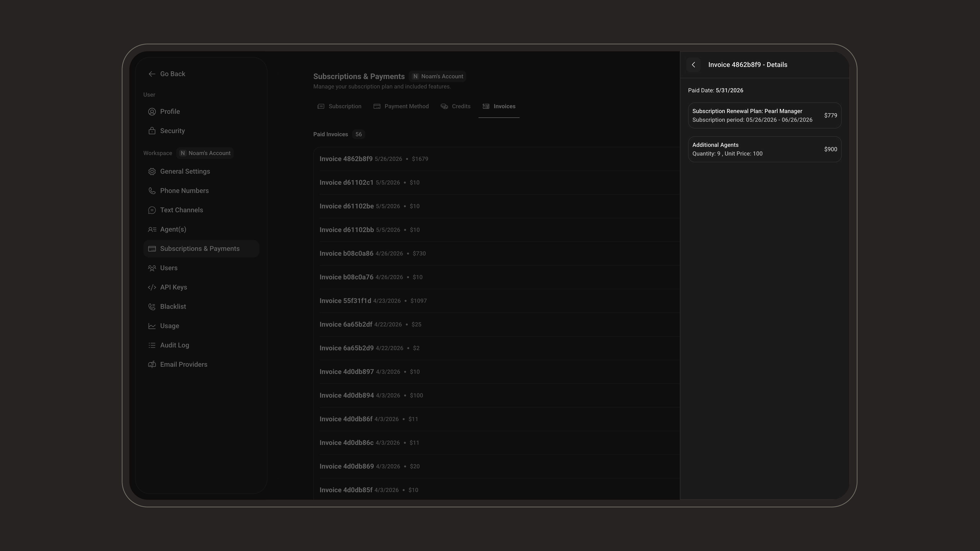This screenshot has width=980, height=551.
Task: Click Noam's Account badge in sidebar workspace
Action: point(205,153)
